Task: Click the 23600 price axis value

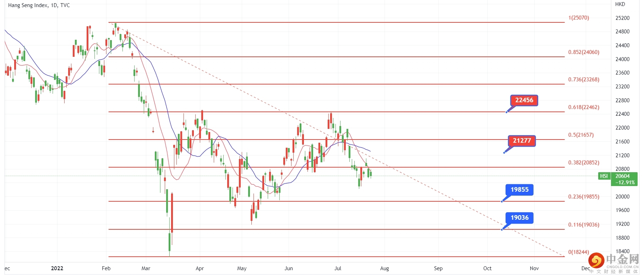Action: [x=622, y=73]
